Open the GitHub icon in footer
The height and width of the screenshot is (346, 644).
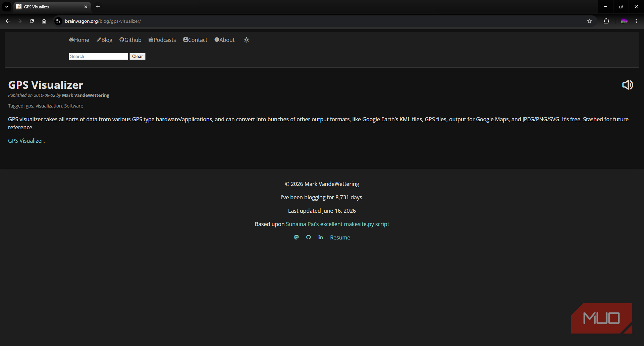pyautogui.click(x=309, y=237)
